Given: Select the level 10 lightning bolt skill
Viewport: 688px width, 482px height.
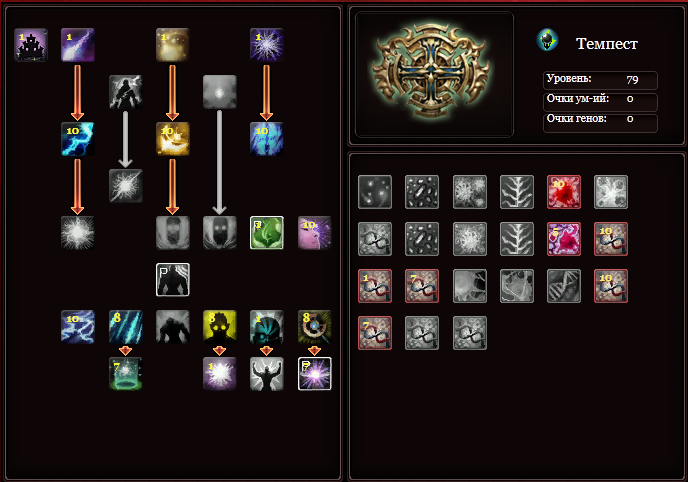Looking at the screenshot, I should pyautogui.click(x=78, y=139).
